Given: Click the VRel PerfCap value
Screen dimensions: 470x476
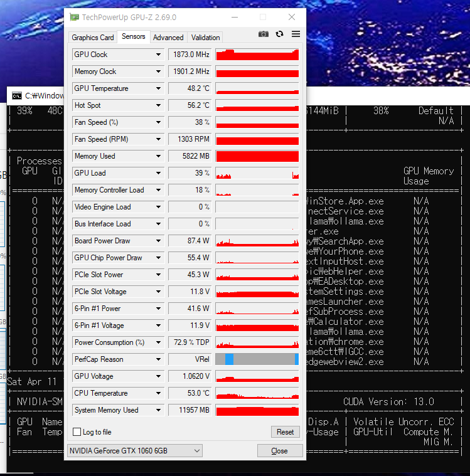Looking at the screenshot, I should [190, 359].
